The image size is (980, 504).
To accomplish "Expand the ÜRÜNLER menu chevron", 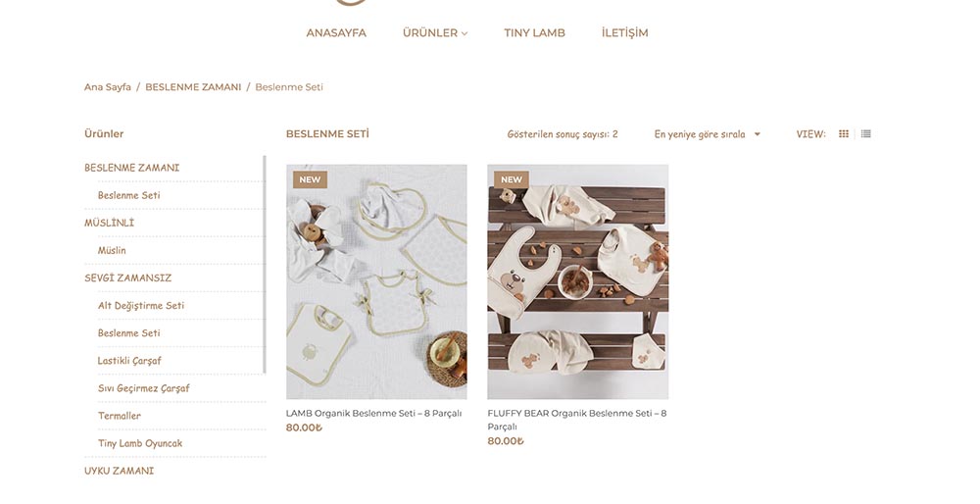I will [x=465, y=33].
